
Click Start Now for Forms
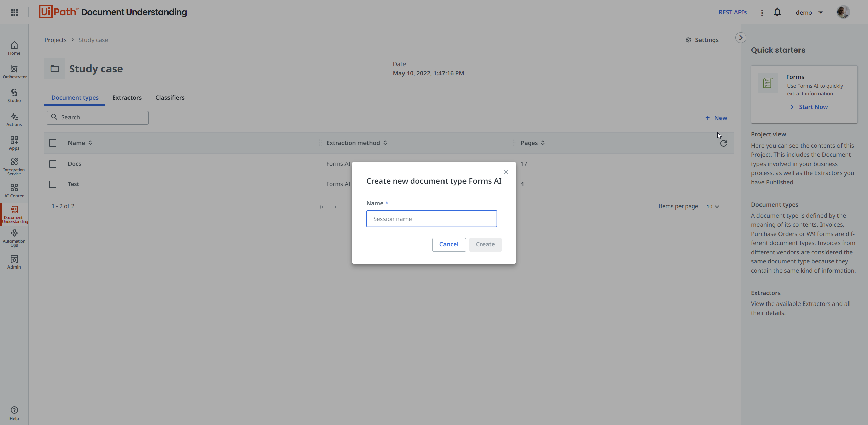(x=809, y=107)
